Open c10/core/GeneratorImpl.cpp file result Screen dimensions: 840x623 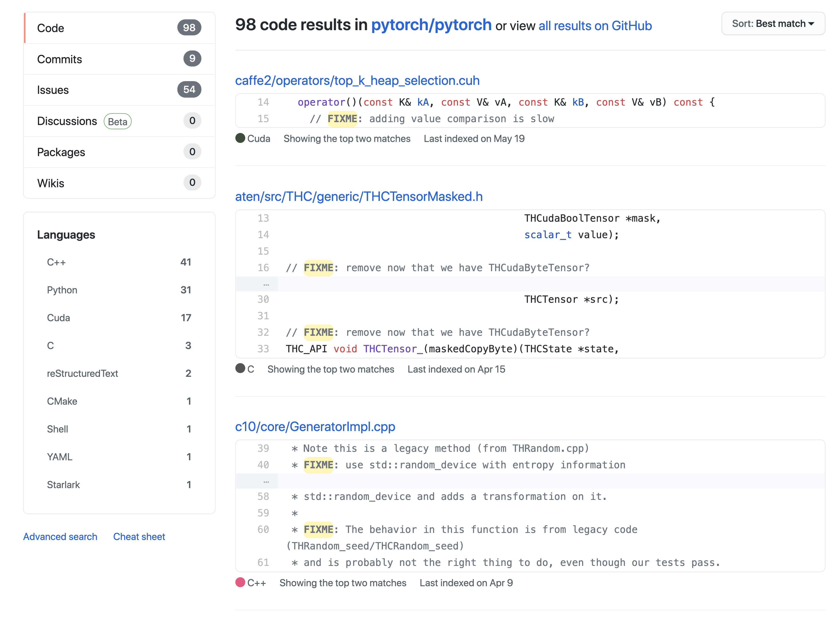[x=315, y=427]
